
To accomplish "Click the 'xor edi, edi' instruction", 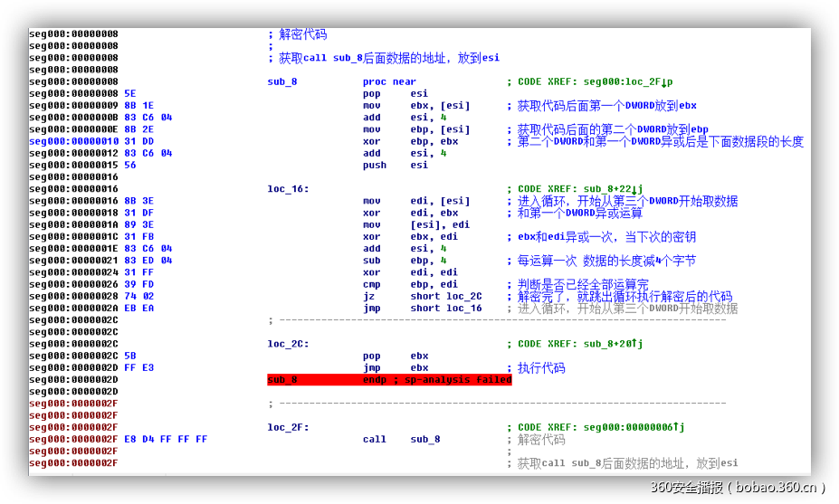I will (x=410, y=272).
